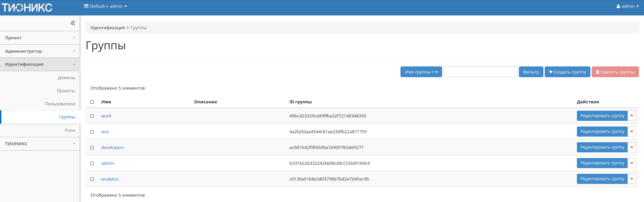The height and width of the screenshot is (202, 644).
Task: Click the TIONIX logo
Action: click(27, 7)
